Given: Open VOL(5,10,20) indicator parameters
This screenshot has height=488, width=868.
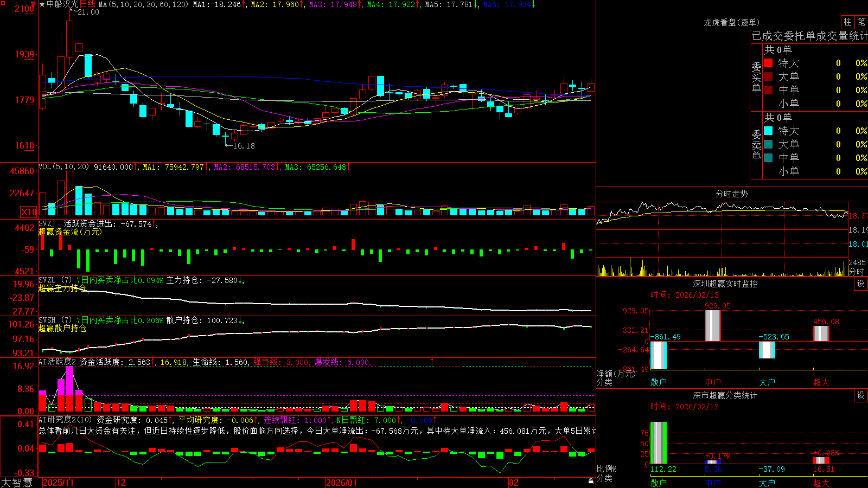Looking at the screenshot, I should pos(64,167).
